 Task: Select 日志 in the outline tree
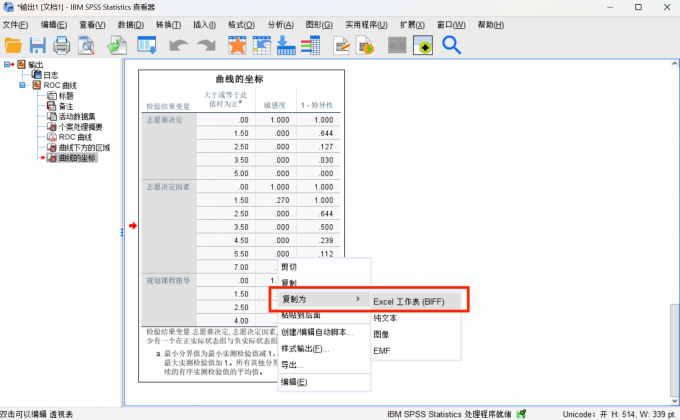coord(50,75)
